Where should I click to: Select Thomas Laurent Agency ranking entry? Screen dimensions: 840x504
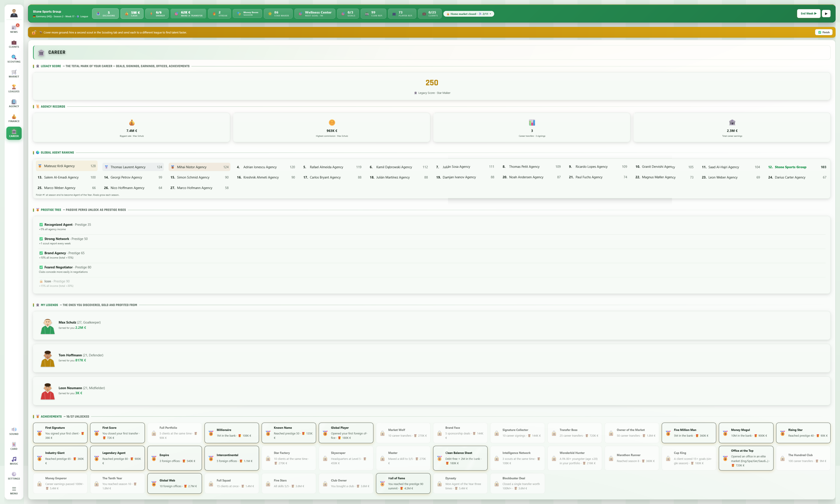point(133,167)
